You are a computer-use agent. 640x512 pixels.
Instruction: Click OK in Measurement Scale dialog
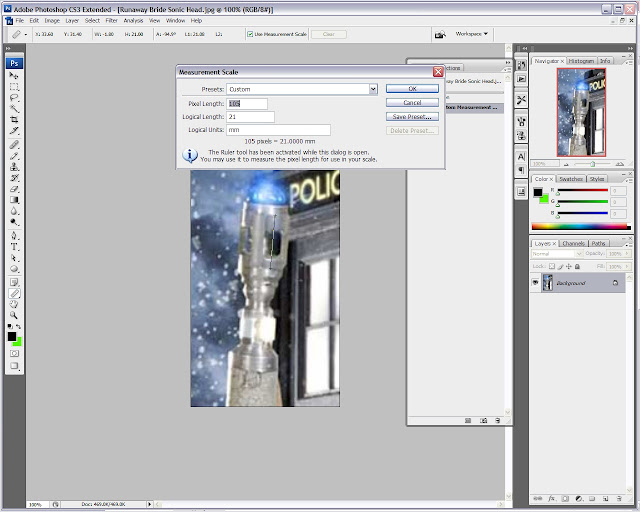click(412, 89)
